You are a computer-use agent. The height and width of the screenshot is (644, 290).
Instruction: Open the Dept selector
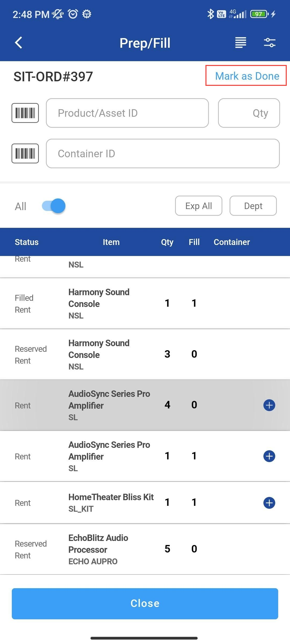click(253, 206)
